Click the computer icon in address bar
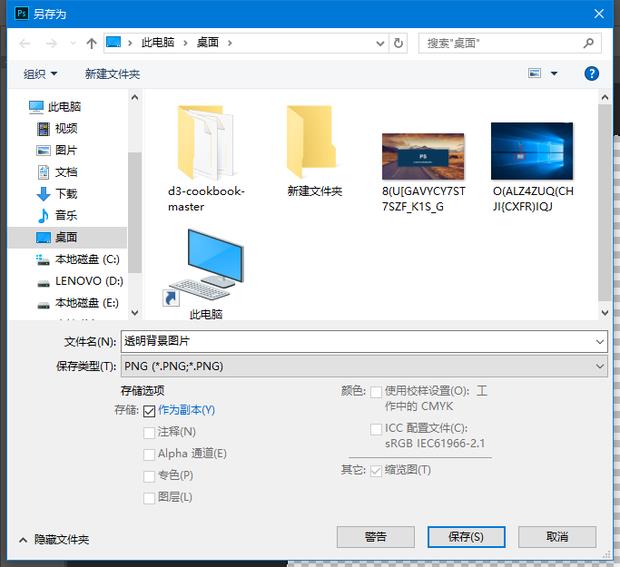 (114, 42)
